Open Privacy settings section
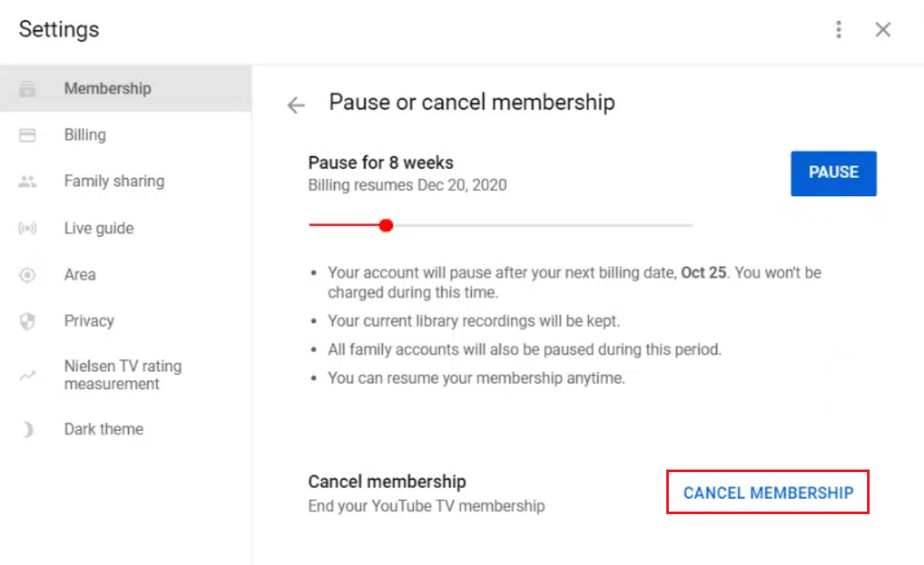Image resolution: width=924 pixels, height=565 pixels. 89,321
